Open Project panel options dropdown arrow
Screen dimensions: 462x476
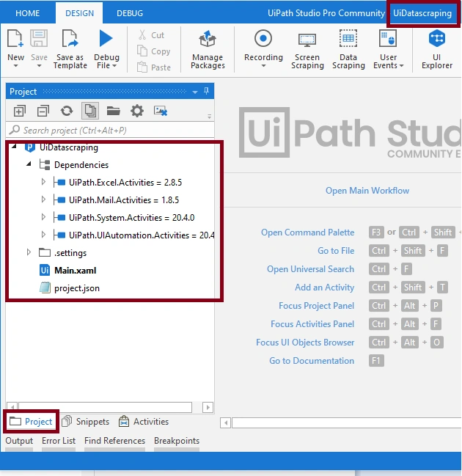coord(195,92)
